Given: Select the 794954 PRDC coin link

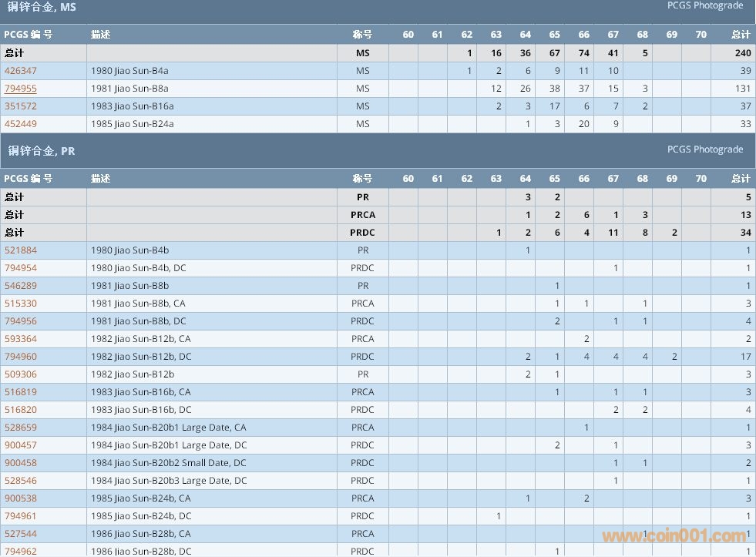Looking at the screenshot, I should 21,268.
